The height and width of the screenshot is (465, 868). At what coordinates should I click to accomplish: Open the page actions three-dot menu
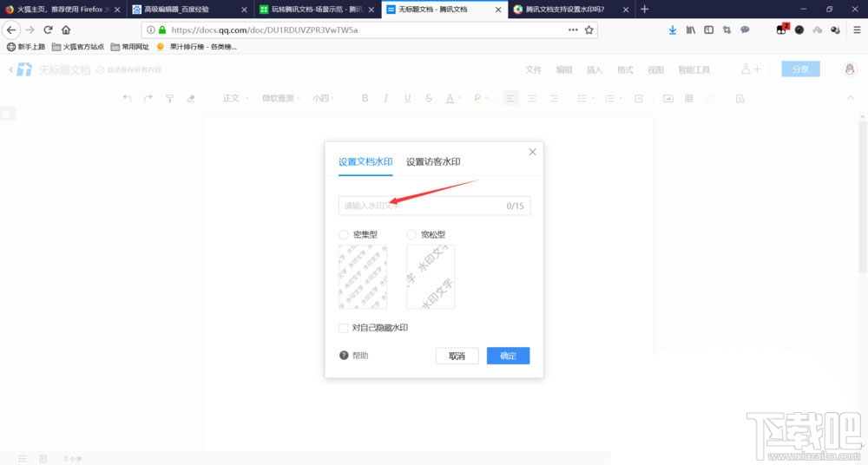(573, 29)
